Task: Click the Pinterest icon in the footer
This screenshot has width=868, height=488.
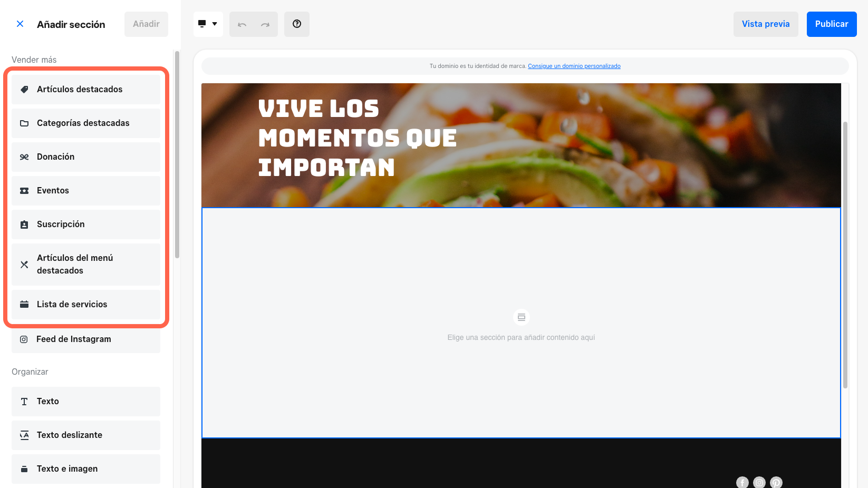Action: (x=776, y=482)
